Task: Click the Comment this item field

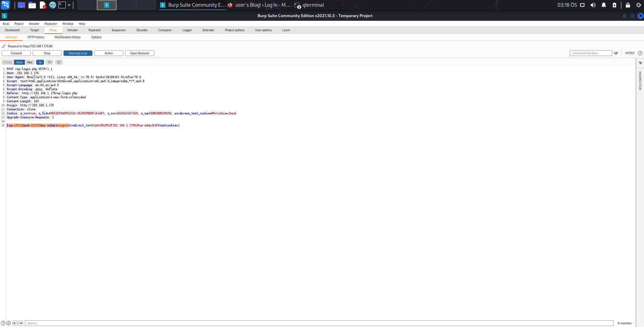Action: point(591,53)
